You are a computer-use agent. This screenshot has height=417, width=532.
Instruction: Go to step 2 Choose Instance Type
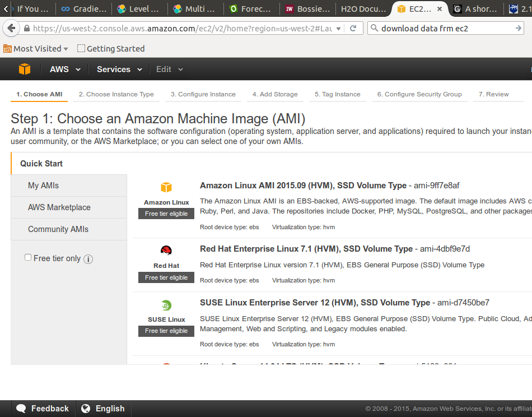pyautogui.click(x=116, y=94)
